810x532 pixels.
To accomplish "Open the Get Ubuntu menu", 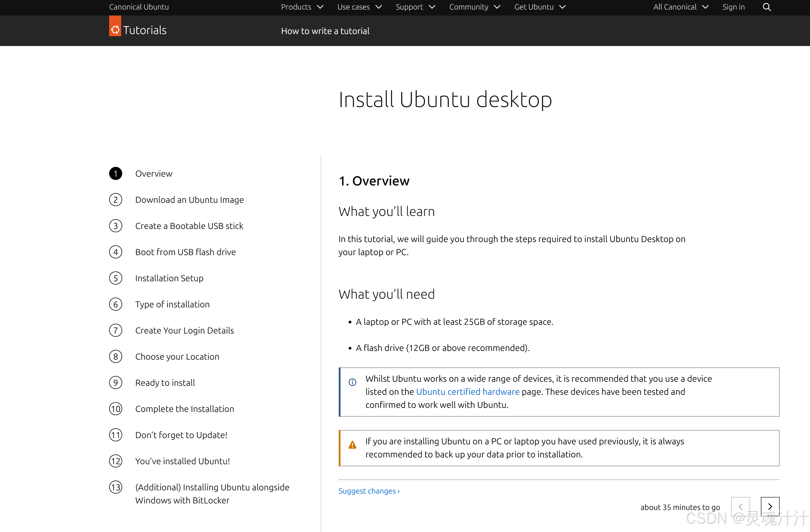I will pos(539,7).
